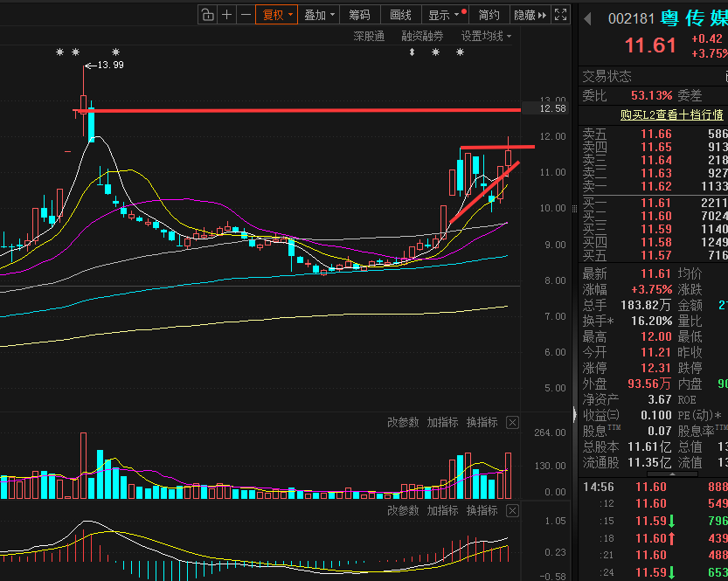Activate the 画线 drawing tools
The image size is (728, 581).
[x=400, y=15]
